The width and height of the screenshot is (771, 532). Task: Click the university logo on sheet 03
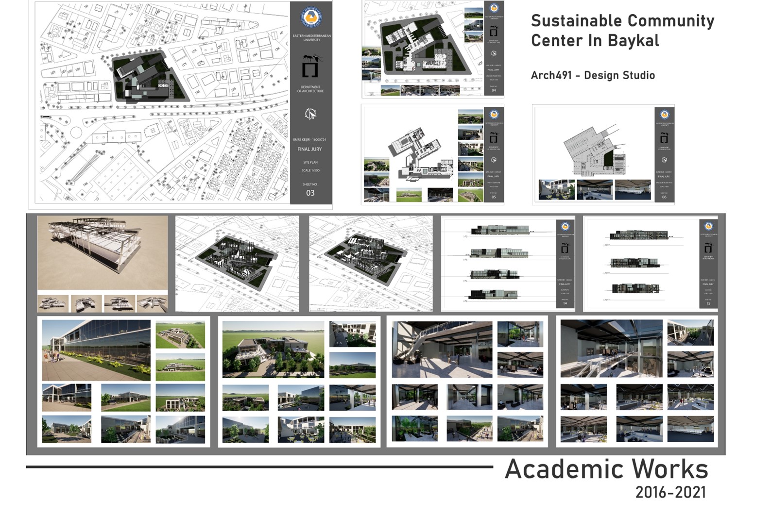tap(310, 18)
